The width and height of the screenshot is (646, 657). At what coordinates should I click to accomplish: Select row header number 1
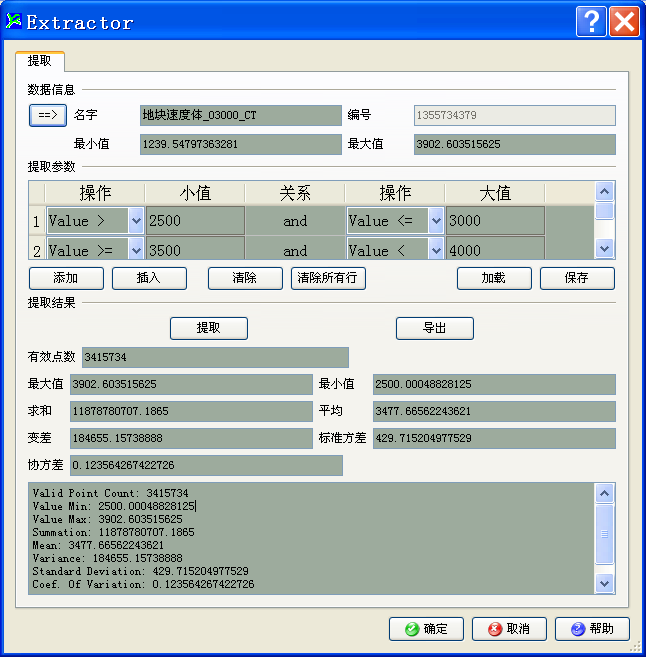[x=37, y=221]
